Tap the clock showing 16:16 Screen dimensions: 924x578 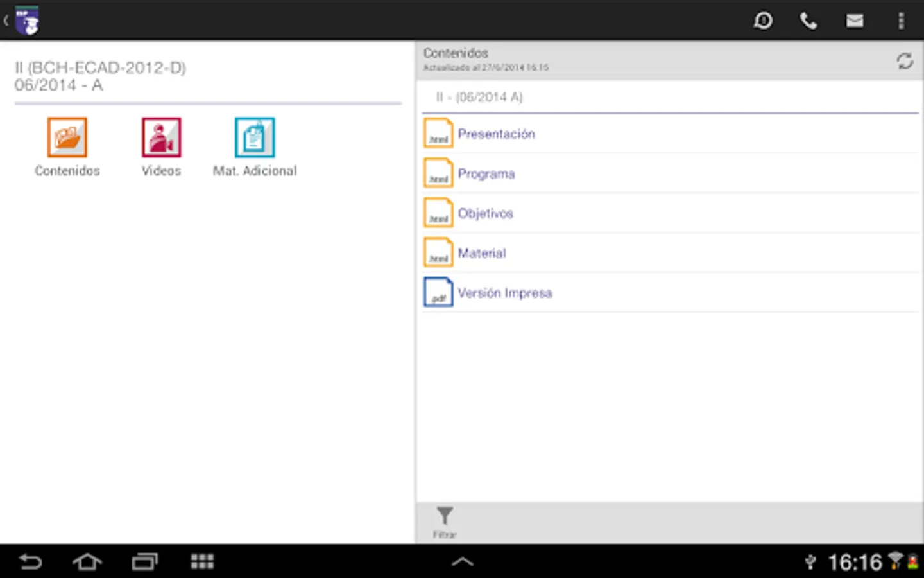coord(855,563)
